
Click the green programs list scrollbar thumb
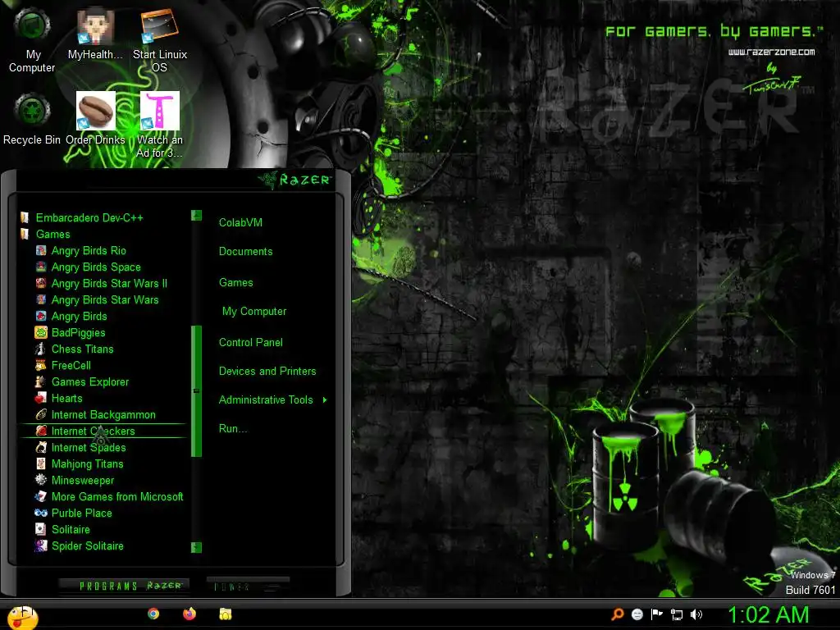tap(196, 391)
